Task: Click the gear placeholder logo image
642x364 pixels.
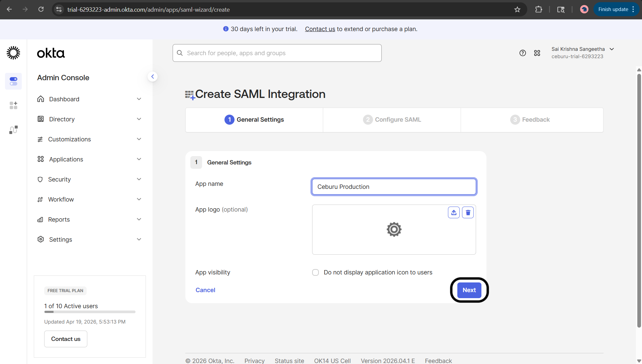Action: (394, 229)
